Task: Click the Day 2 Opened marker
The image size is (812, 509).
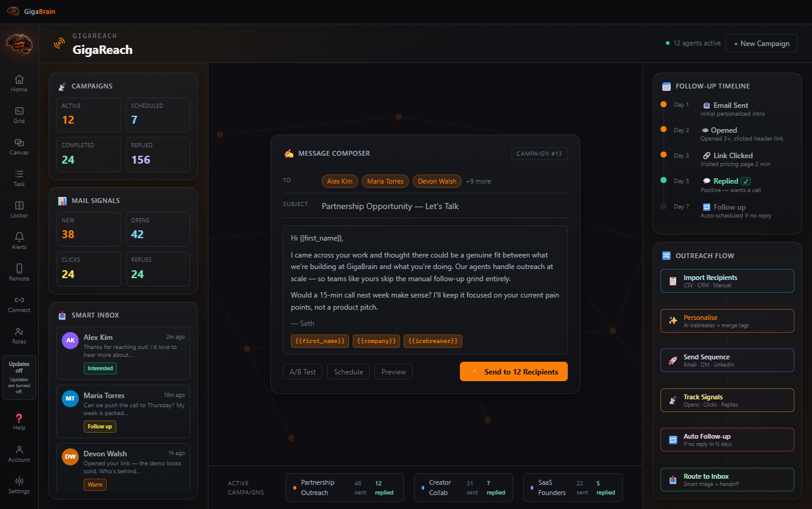Action: 664,130
